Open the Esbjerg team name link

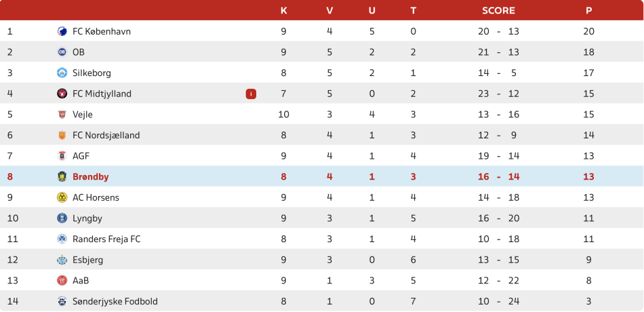[x=88, y=260]
